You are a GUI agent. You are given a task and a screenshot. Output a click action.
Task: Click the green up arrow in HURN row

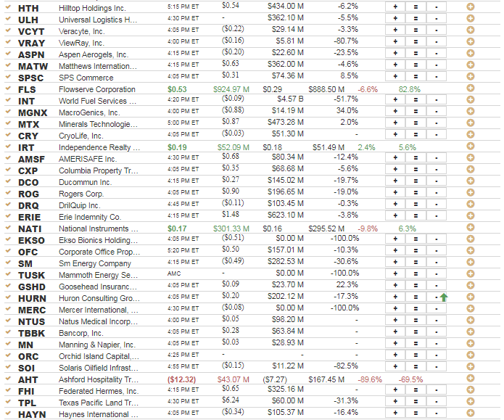tap(444, 297)
